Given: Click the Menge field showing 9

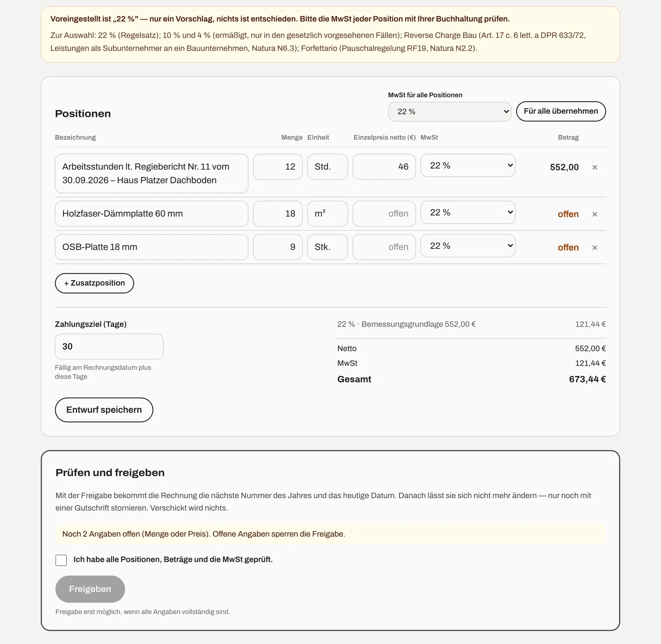Looking at the screenshot, I should [x=278, y=247].
